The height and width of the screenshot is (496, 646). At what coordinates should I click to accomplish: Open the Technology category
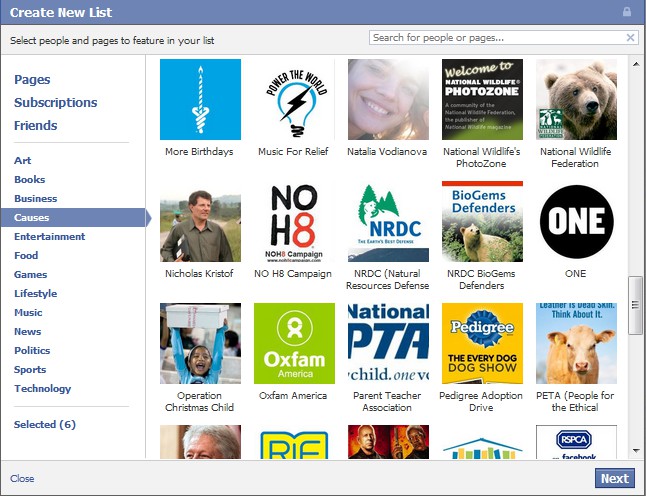42,388
